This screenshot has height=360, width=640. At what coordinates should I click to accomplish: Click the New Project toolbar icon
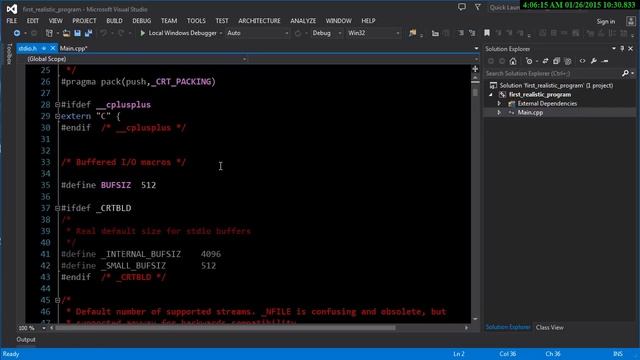pos(49,33)
